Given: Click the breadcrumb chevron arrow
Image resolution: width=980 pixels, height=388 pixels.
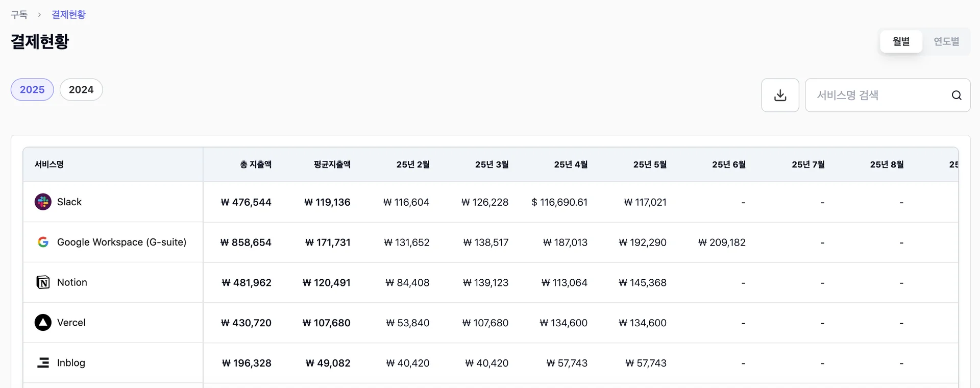Looking at the screenshot, I should (x=39, y=15).
